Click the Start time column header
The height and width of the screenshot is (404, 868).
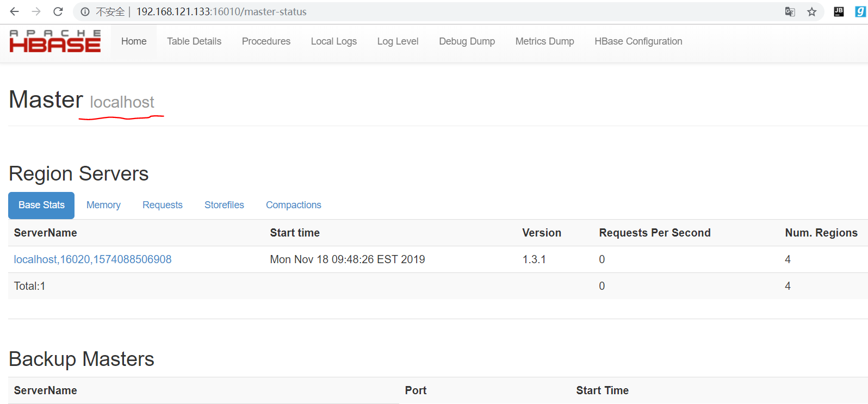[x=295, y=233]
